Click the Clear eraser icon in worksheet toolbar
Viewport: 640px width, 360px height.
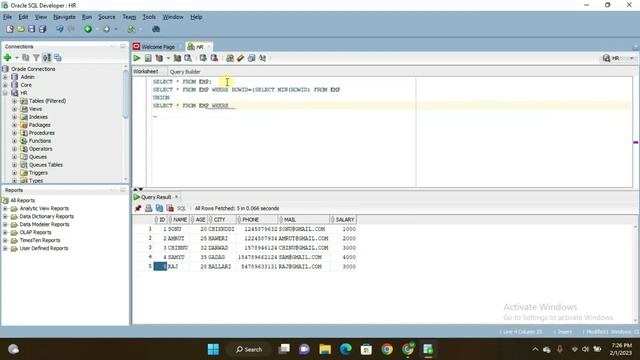pos(240,58)
